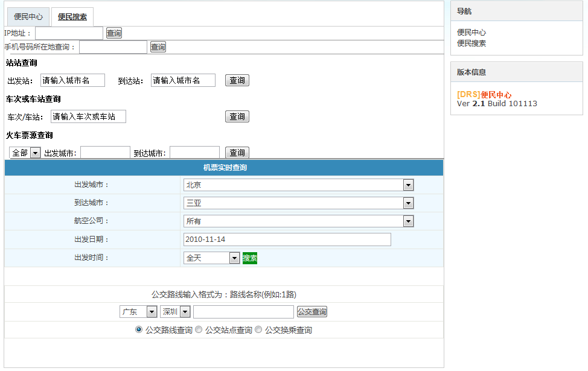Choose 公交换乘查询 radio option
588x371 pixels.
pos(258,330)
